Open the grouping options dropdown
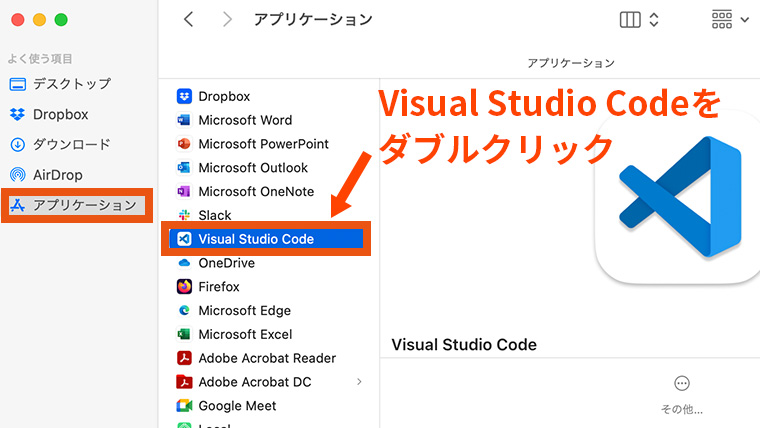 pos(729,19)
